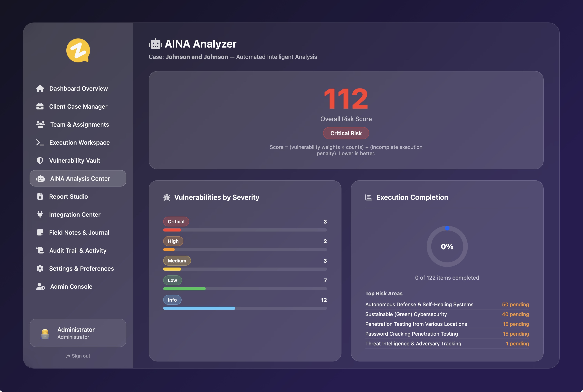Viewport: 583px width, 392px height.
Task: Open the Report Studio menu item
Action: click(x=68, y=196)
